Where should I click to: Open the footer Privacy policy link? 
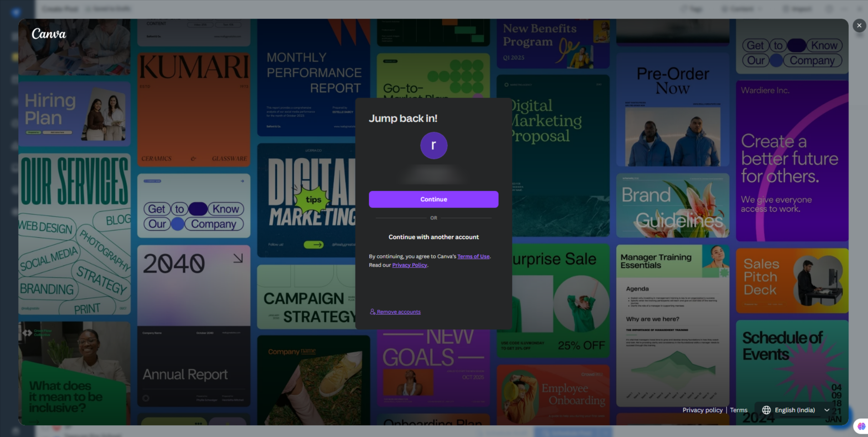pos(702,410)
